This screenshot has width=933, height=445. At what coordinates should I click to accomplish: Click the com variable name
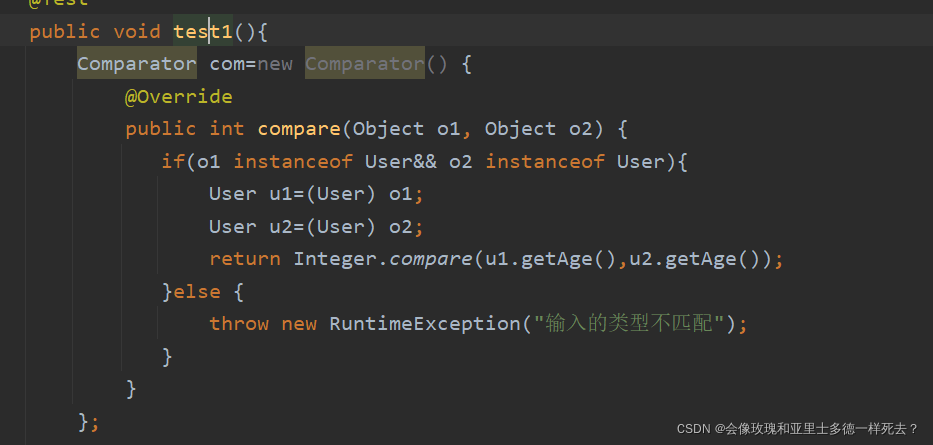click(227, 64)
